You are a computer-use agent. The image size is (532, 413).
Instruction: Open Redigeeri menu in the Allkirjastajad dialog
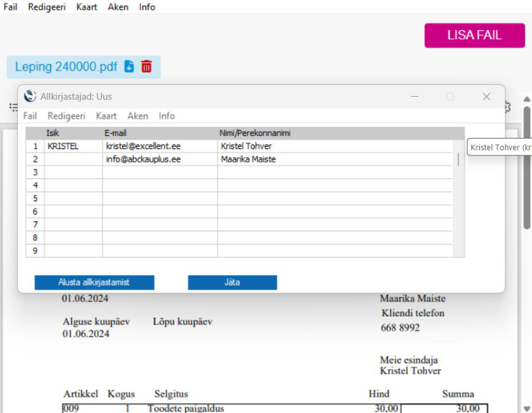coord(67,116)
